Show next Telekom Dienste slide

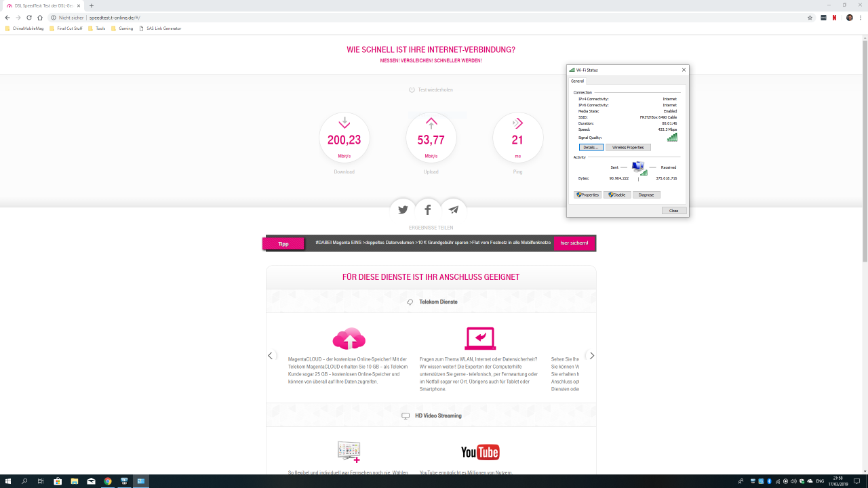pos(592,356)
